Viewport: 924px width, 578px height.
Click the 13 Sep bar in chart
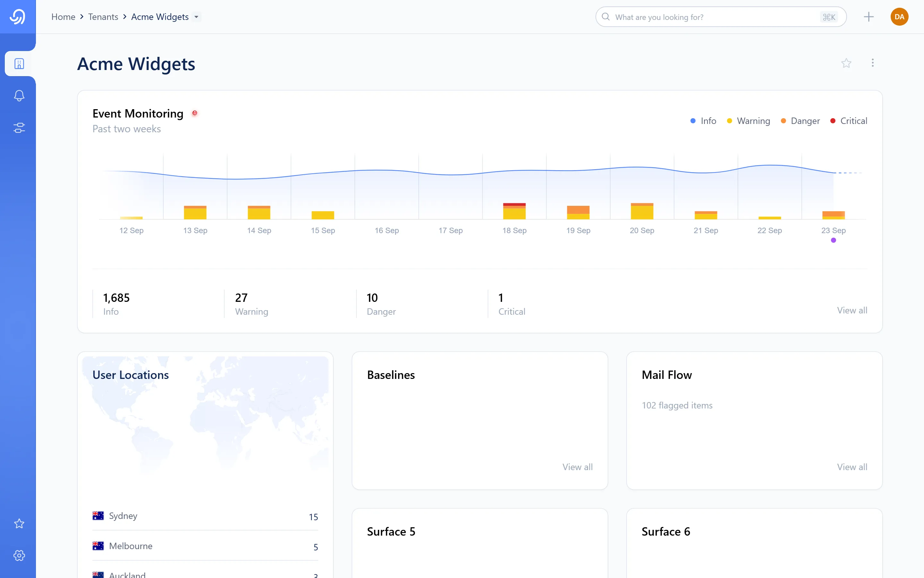tap(195, 213)
